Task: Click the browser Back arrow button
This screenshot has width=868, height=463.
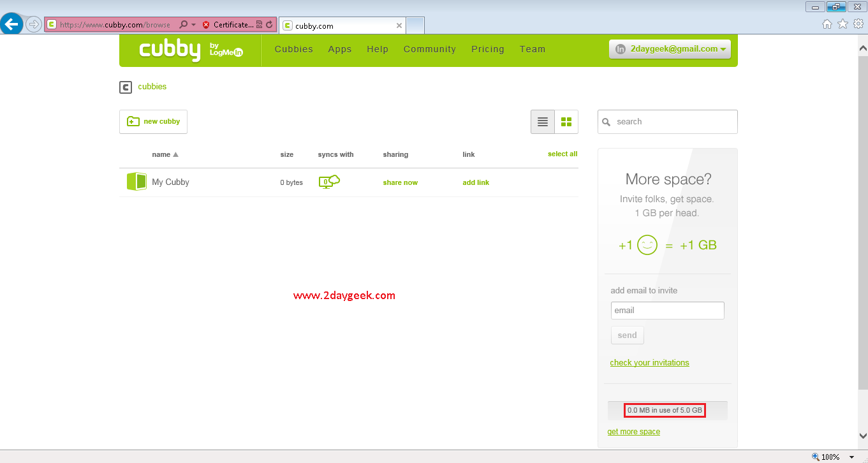Action: tap(12, 24)
